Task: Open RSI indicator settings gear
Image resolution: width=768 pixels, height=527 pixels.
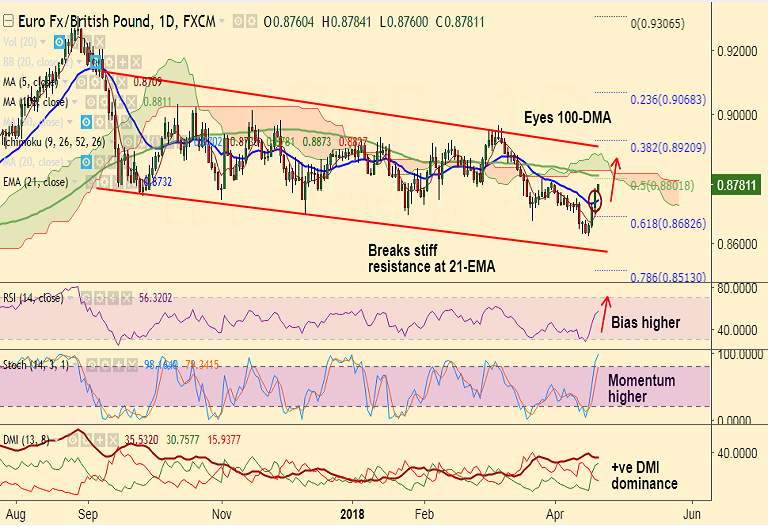Action: click(x=100, y=298)
